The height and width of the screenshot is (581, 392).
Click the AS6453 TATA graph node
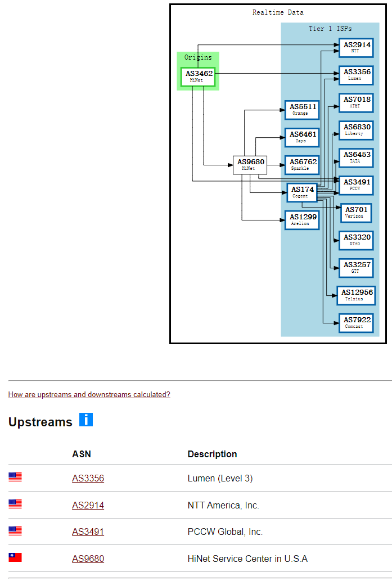[356, 158]
